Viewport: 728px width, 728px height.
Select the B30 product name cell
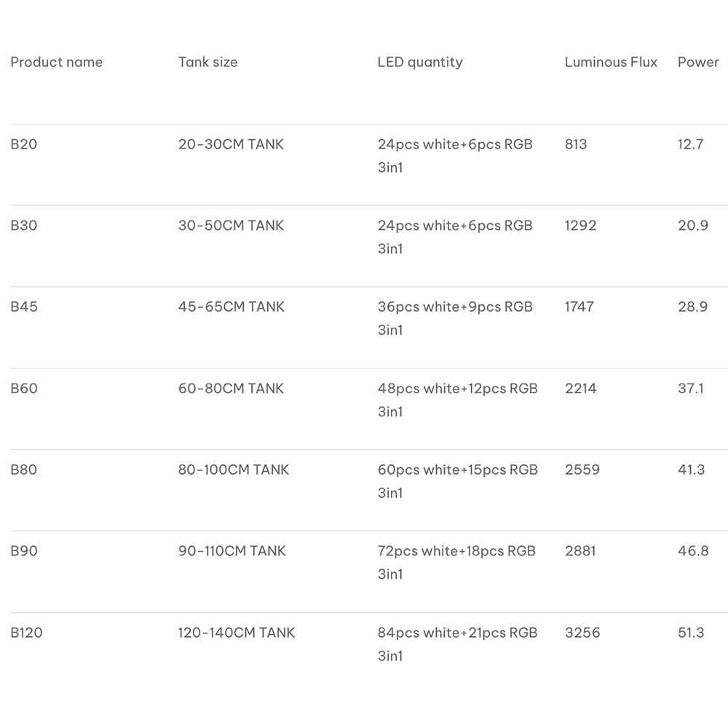click(24, 226)
